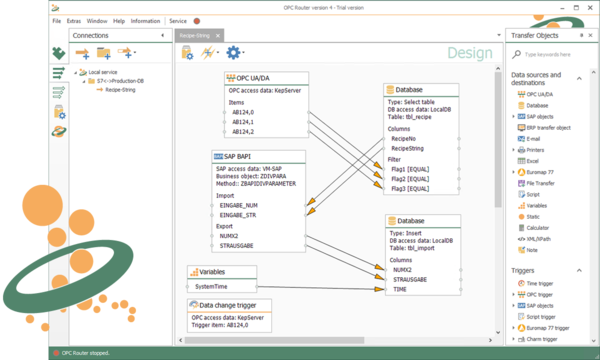Add a new connection with the arrow-plus icon
Viewport: 600px width, 360px height.
point(82,53)
